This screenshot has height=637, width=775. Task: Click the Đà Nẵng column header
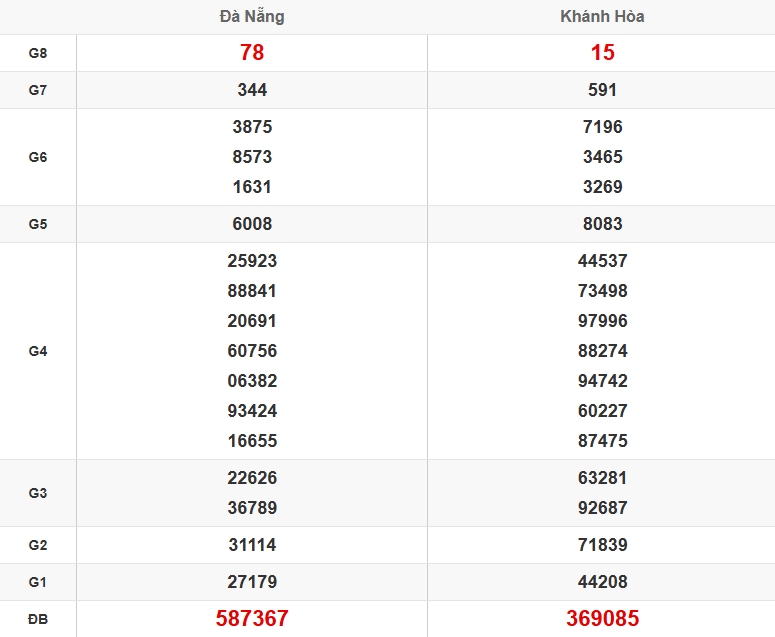pos(252,17)
